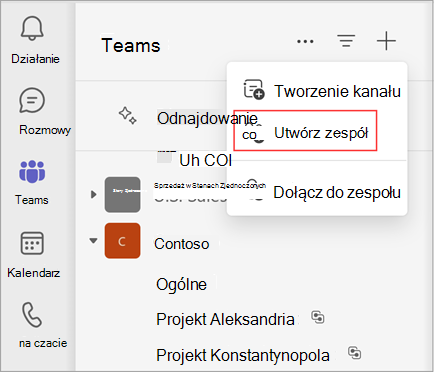Image resolution: width=435 pixels, height=373 pixels.
Task: Click the Uh COI list entry
Action: click(205, 160)
